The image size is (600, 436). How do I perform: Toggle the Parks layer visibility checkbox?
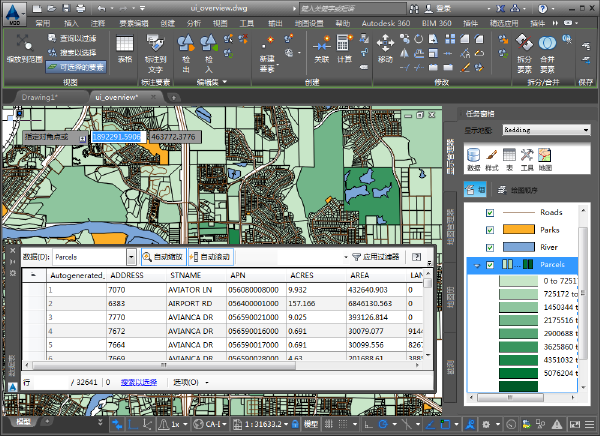489,230
